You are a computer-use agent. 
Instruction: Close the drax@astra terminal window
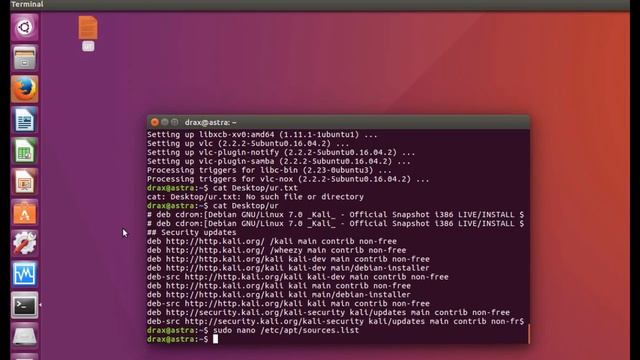(155, 122)
